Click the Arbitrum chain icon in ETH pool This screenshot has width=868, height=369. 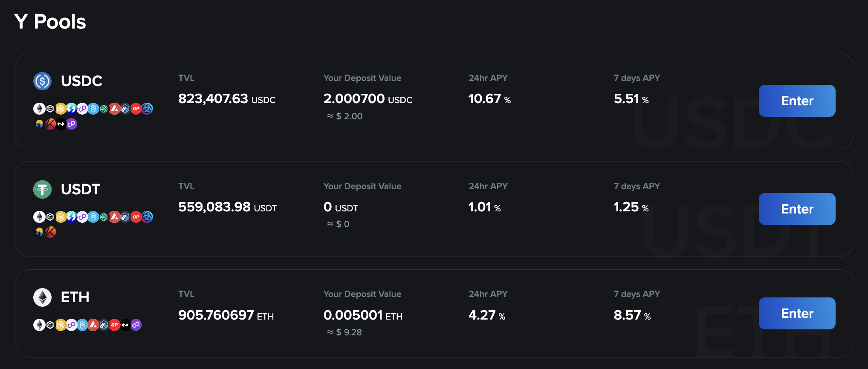click(104, 325)
